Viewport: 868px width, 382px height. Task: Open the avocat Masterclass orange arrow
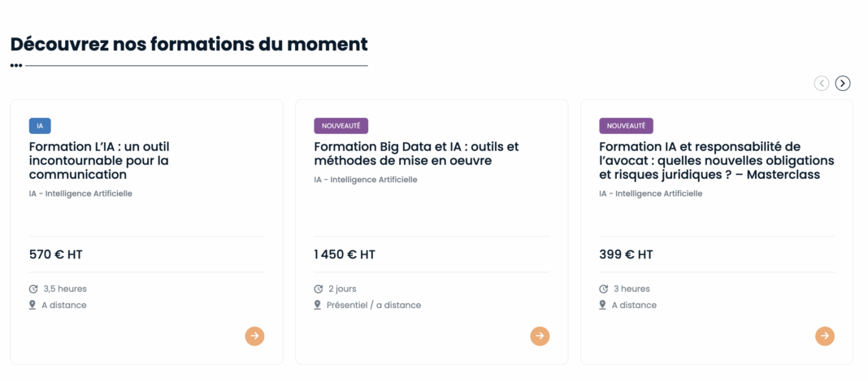pos(825,336)
